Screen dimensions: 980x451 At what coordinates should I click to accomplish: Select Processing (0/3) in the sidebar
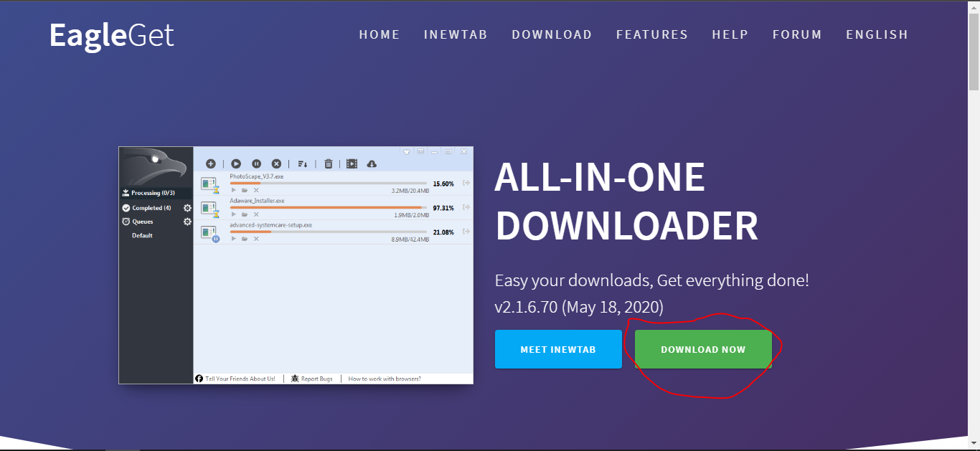(x=156, y=193)
